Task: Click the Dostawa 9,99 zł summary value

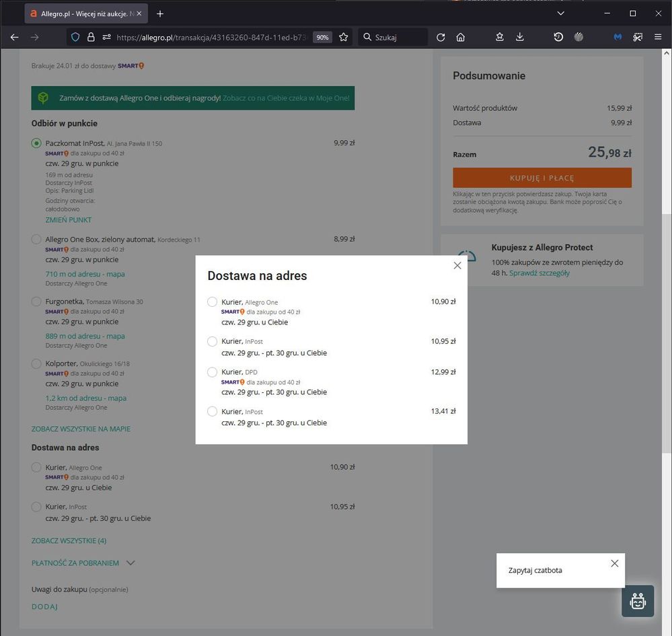Action: pos(621,122)
